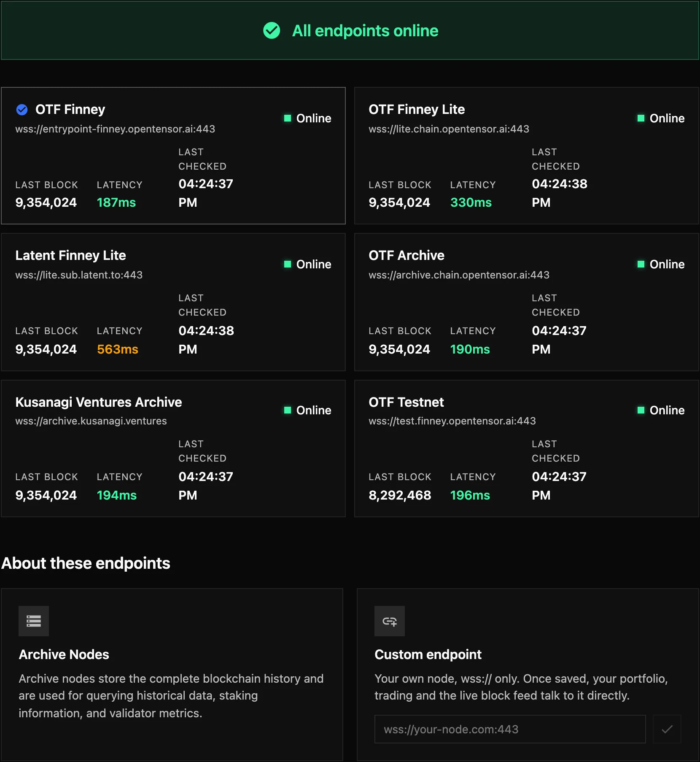The height and width of the screenshot is (762, 700).
Task: Click URL wss://lite.chain.opentensor.ai:443
Action: [x=449, y=129]
